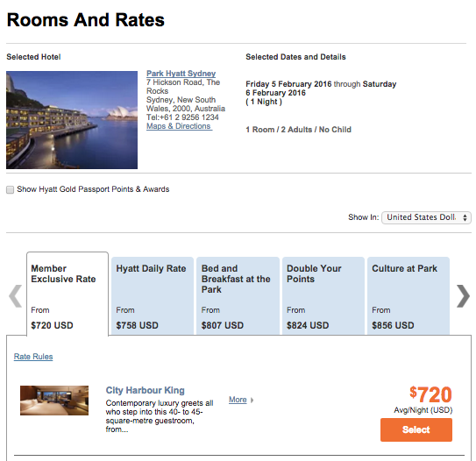Screen dimensions: 476x461
Task: Click the City Harbour King room thumbnail
Action: [54, 401]
